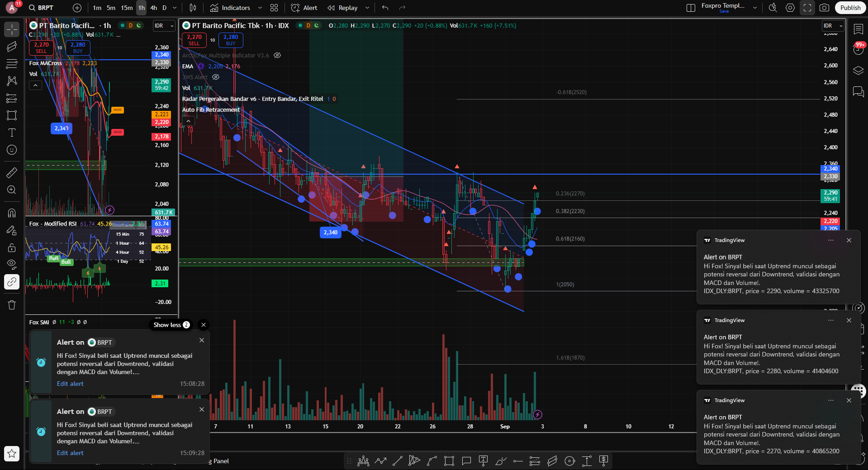Toggle fullscreen mode
Viewport: 868px width, 470px height.
[807, 8]
